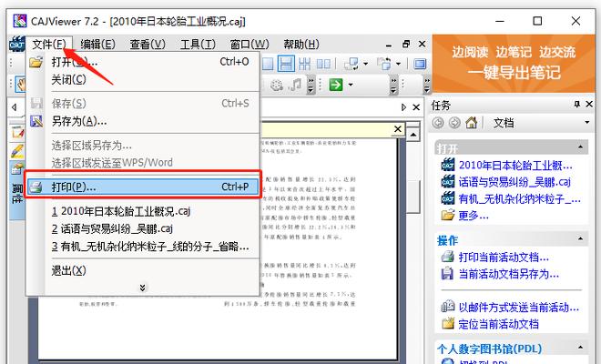Open dropdown arrow beside green go arrow

coord(350,85)
